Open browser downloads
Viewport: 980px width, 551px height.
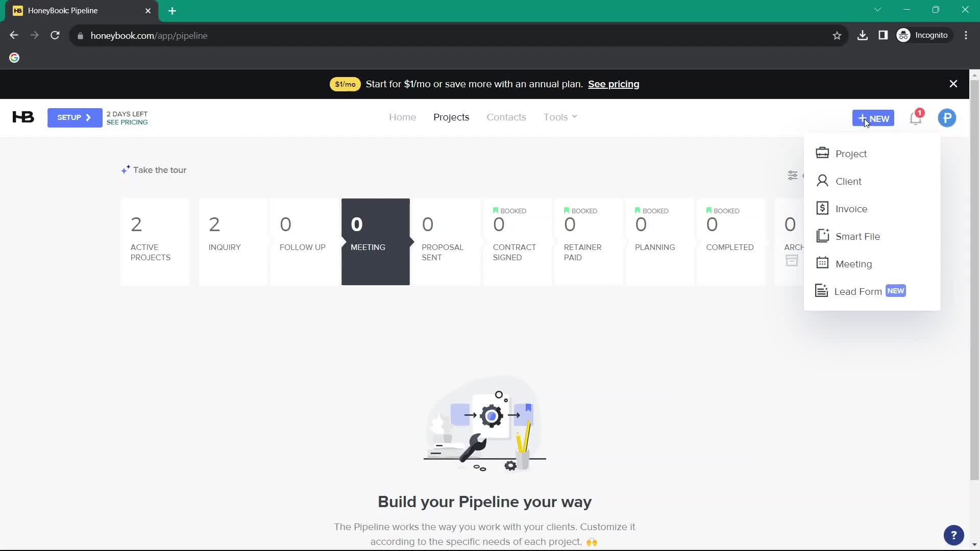tap(863, 35)
